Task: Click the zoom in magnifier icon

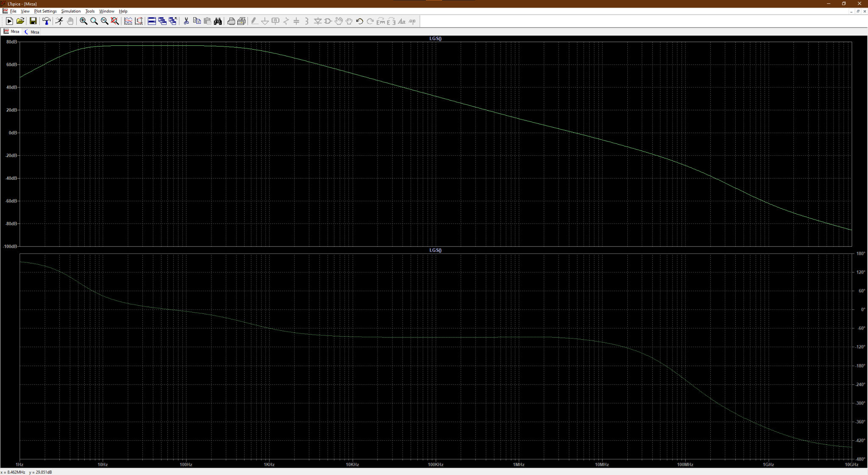Action: click(83, 21)
